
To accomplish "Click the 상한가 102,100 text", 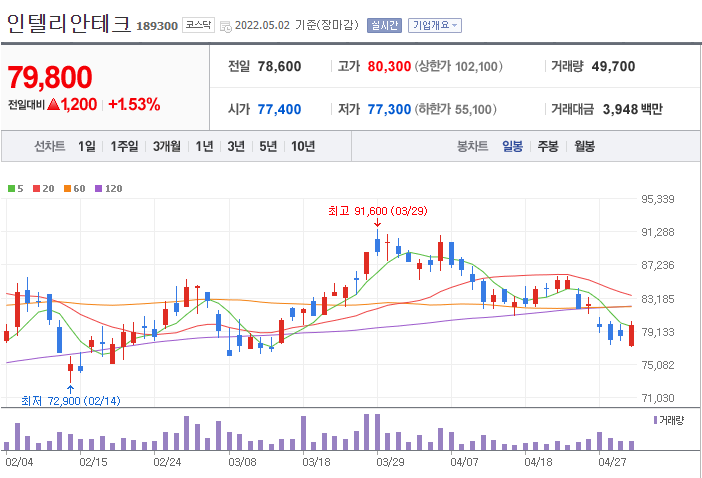I will pos(458,66).
